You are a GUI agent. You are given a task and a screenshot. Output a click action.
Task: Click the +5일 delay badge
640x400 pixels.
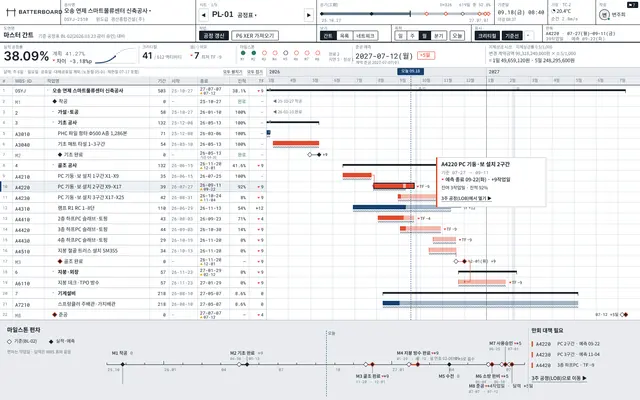[x=426, y=56]
